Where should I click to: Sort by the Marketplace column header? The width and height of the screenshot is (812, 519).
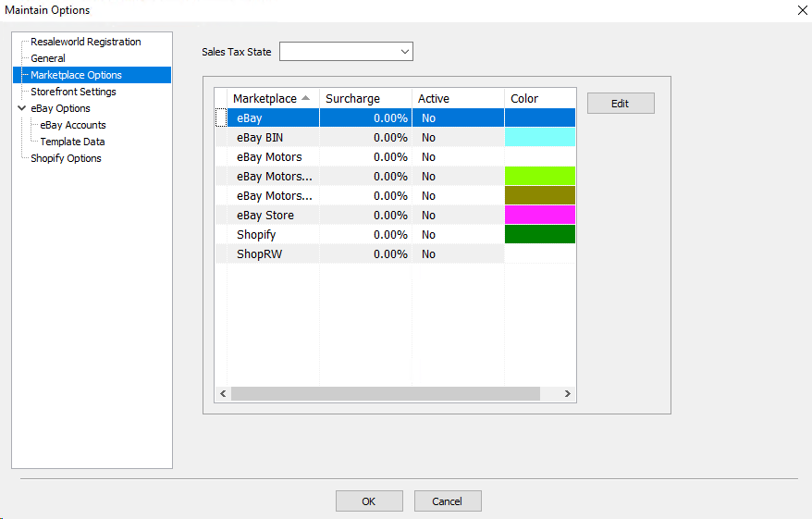[x=273, y=98]
